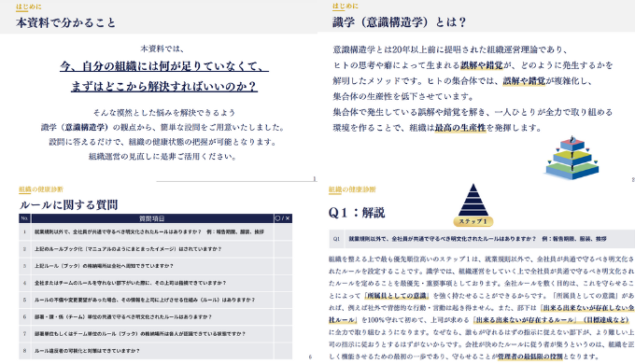Mark answer cell for question 4
Image resolution: width=635 pixels, height=364 pixels.
point(283,283)
